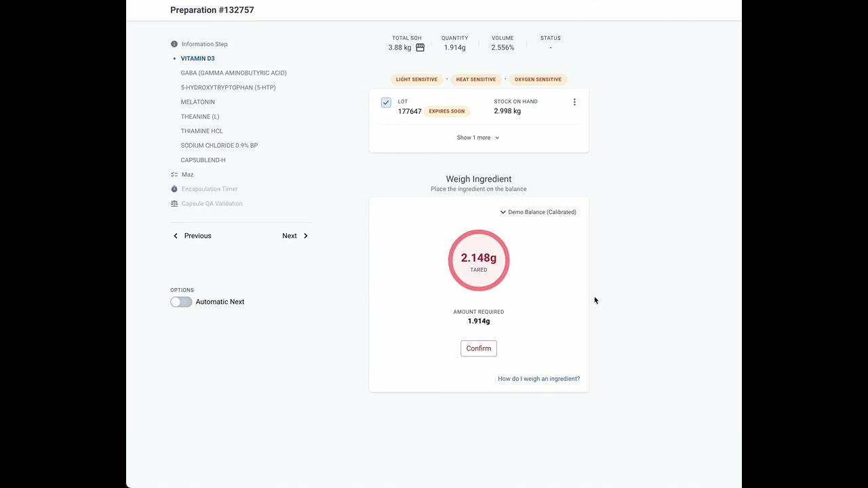Select the Sodium Chloride 0.9% BP step
868x488 pixels.
pyautogui.click(x=219, y=146)
